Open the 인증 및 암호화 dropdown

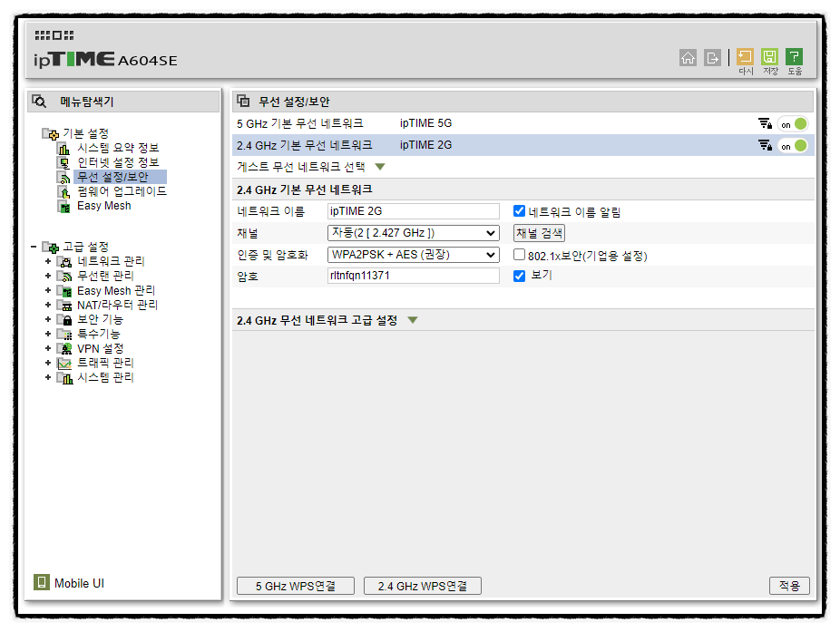click(413, 255)
